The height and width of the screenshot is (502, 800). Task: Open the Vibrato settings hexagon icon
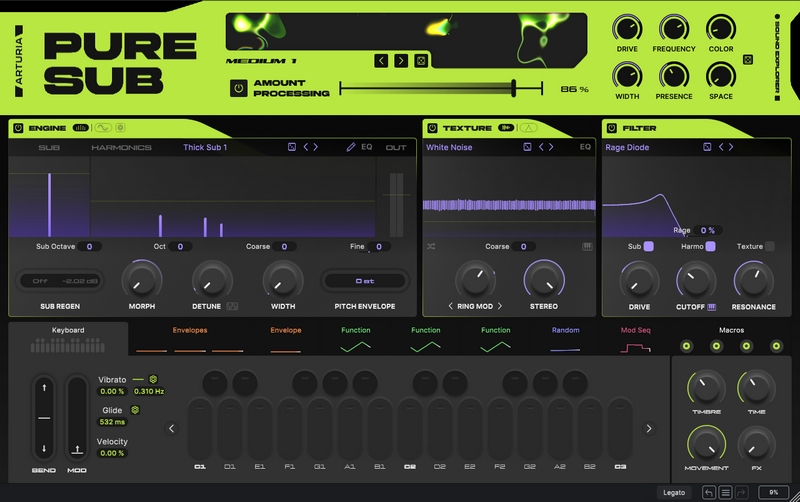coord(153,379)
